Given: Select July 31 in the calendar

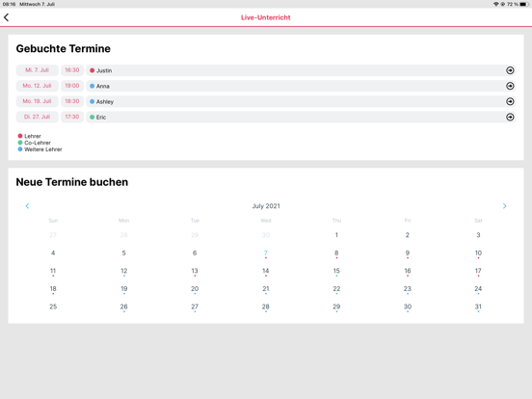Looking at the screenshot, I should point(478,306).
